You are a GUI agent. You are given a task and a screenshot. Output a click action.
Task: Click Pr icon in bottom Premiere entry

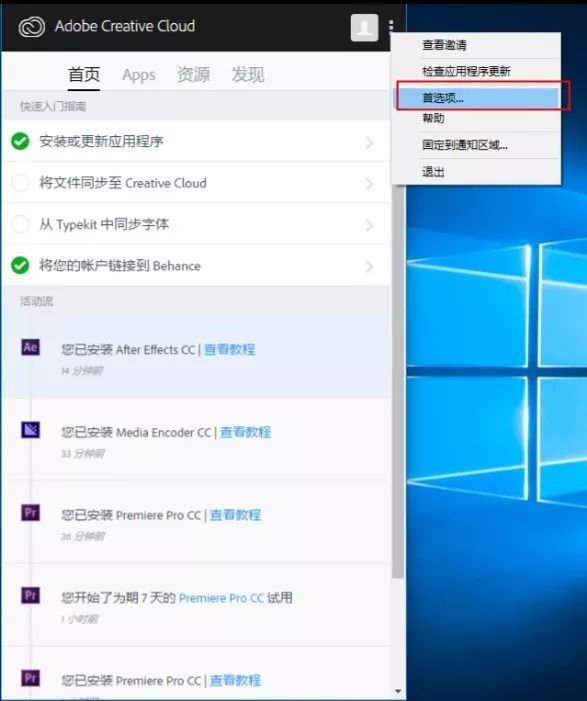point(30,678)
